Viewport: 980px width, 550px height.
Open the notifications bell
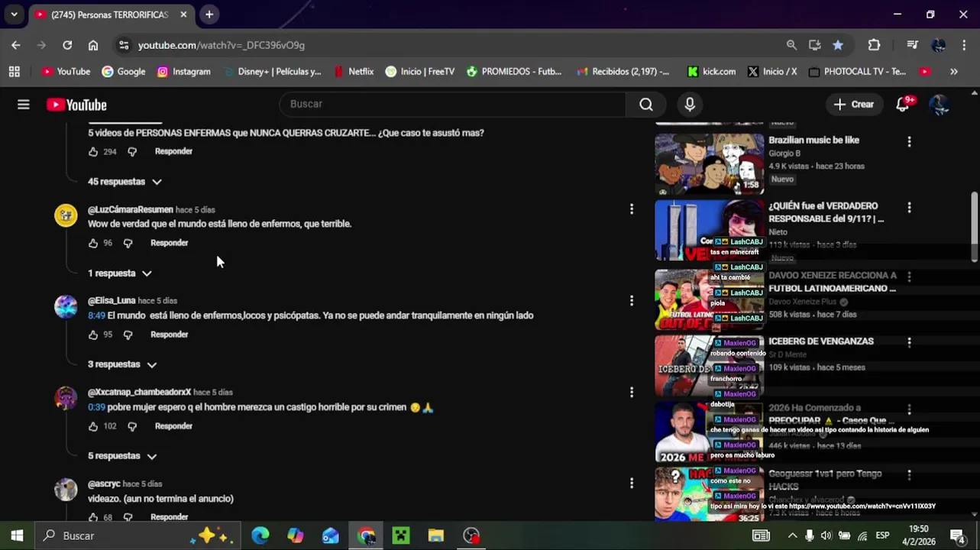[x=903, y=105]
